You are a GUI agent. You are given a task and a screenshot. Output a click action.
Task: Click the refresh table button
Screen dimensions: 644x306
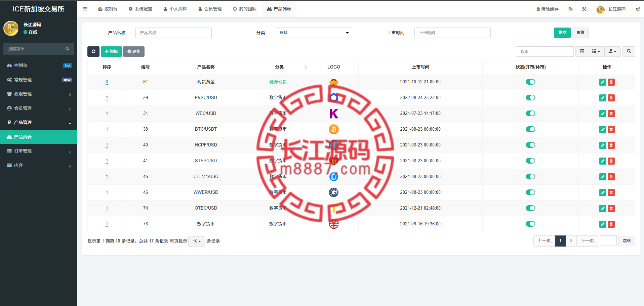(93, 51)
